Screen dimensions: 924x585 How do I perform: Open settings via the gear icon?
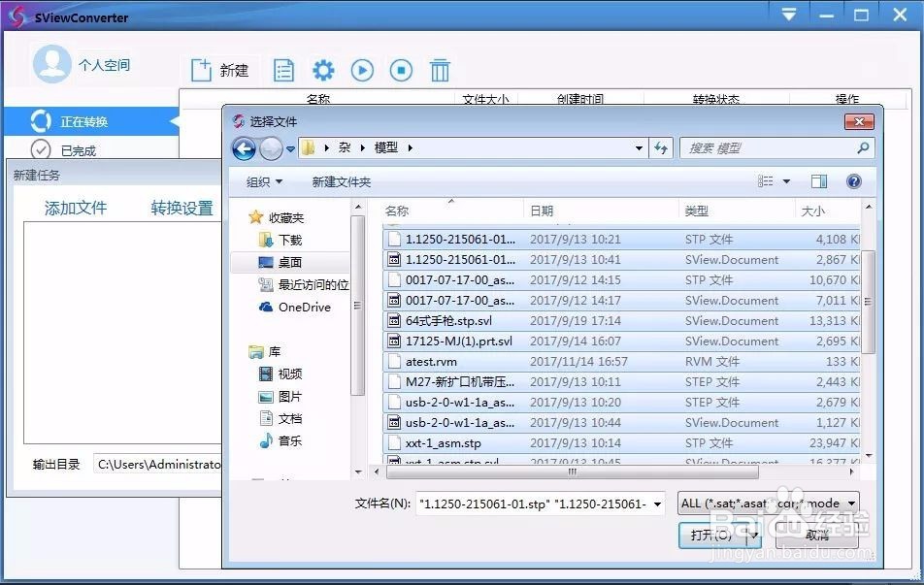(x=323, y=69)
